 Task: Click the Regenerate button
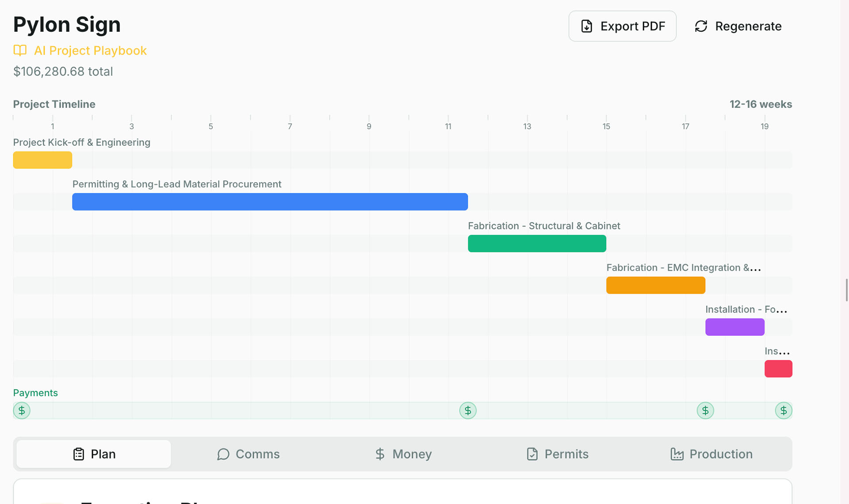tap(737, 26)
